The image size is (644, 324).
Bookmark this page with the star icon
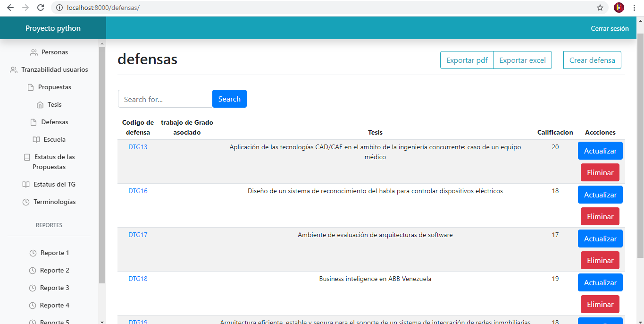click(x=600, y=8)
